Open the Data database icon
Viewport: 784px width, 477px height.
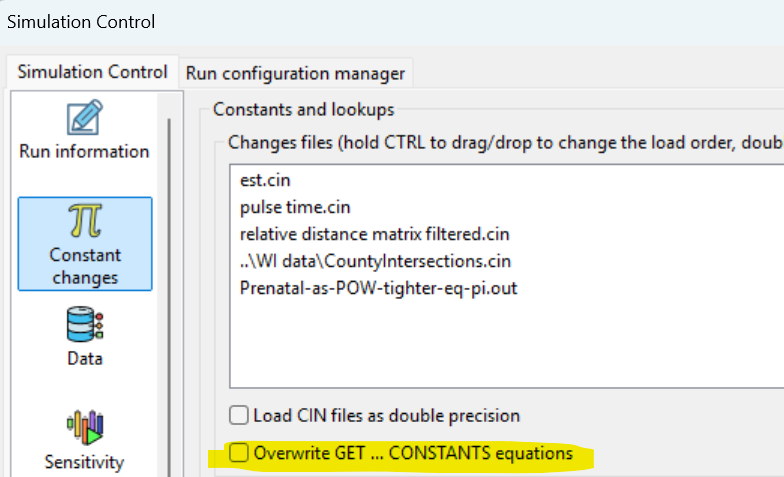[x=85, y=324]
